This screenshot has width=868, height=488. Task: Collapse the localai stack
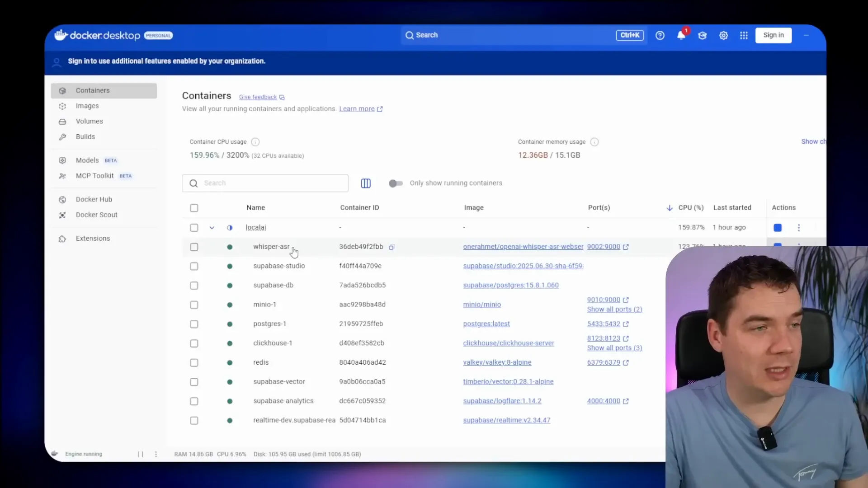coord(212,228)
